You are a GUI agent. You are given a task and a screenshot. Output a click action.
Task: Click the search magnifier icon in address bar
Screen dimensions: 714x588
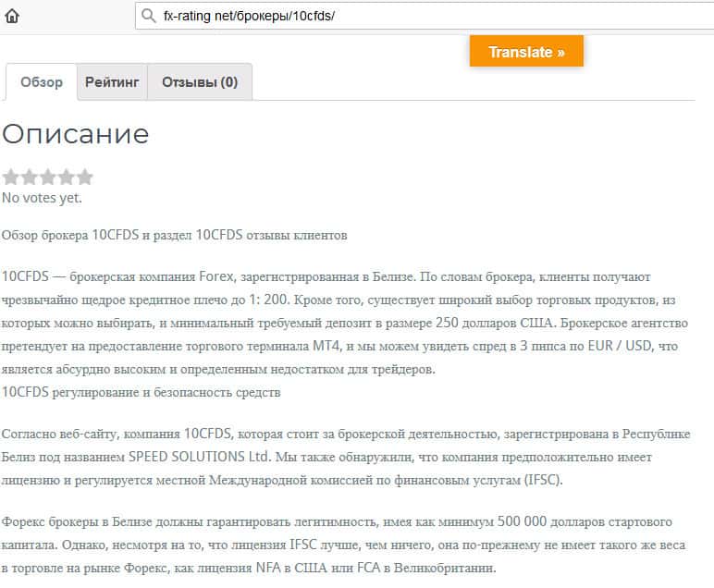point(148,16)
